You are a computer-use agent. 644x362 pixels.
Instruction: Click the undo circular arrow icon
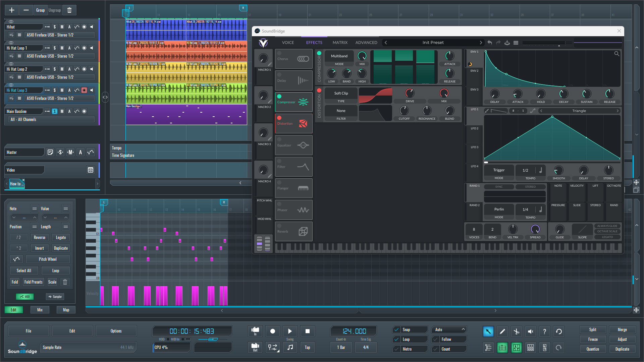coord(559,331)
